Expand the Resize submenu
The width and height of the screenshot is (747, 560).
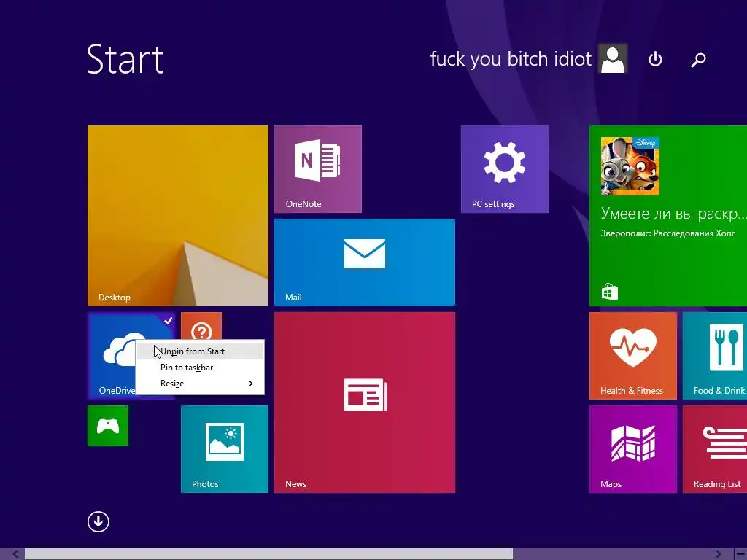[x=200, y=384]
